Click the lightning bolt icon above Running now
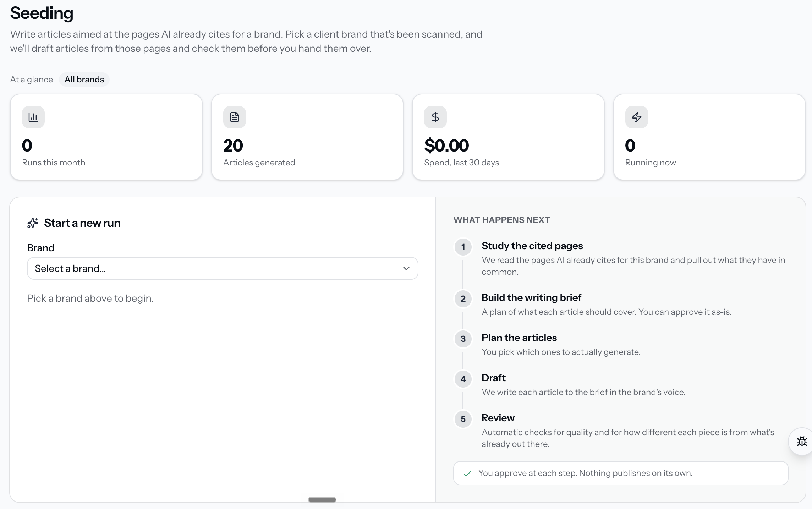 (637, 117)
